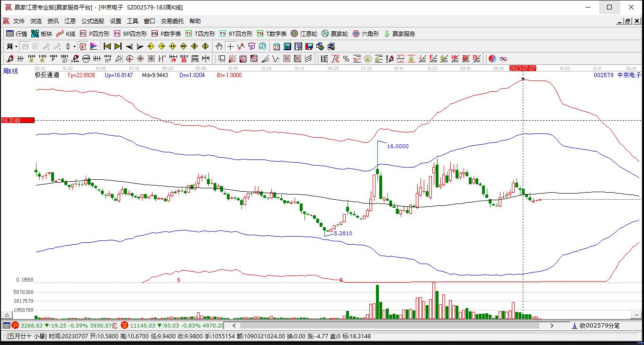Open the 帮助 menu

click(x=195, y=21)
